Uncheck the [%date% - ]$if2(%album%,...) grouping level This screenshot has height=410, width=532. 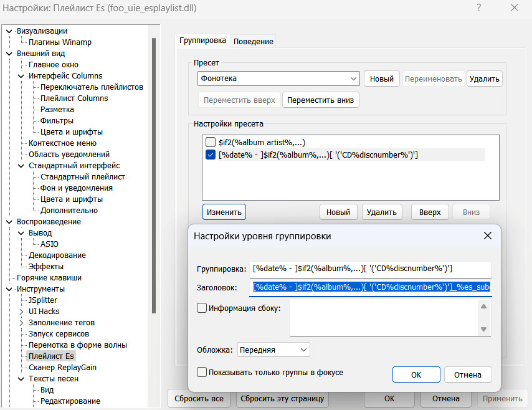click(x=211, y=155)
